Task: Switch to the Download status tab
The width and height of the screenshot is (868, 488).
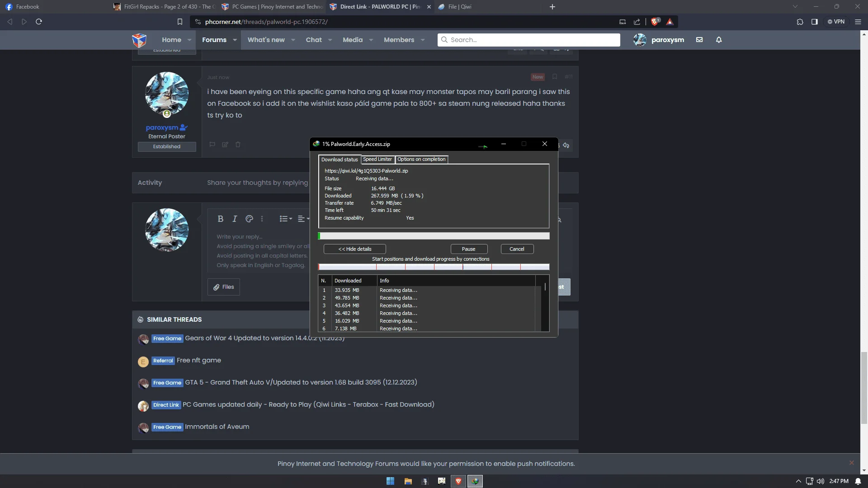Action: click(x=340, y=160)
